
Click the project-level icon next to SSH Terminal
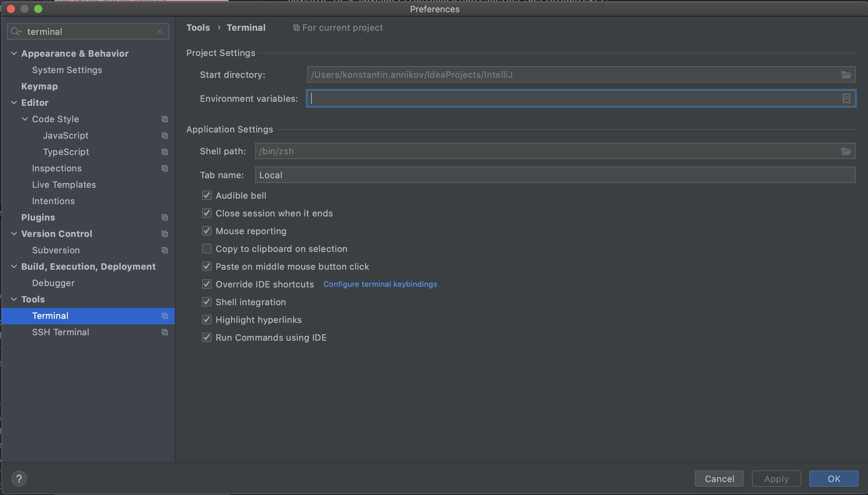click(165, 332)
